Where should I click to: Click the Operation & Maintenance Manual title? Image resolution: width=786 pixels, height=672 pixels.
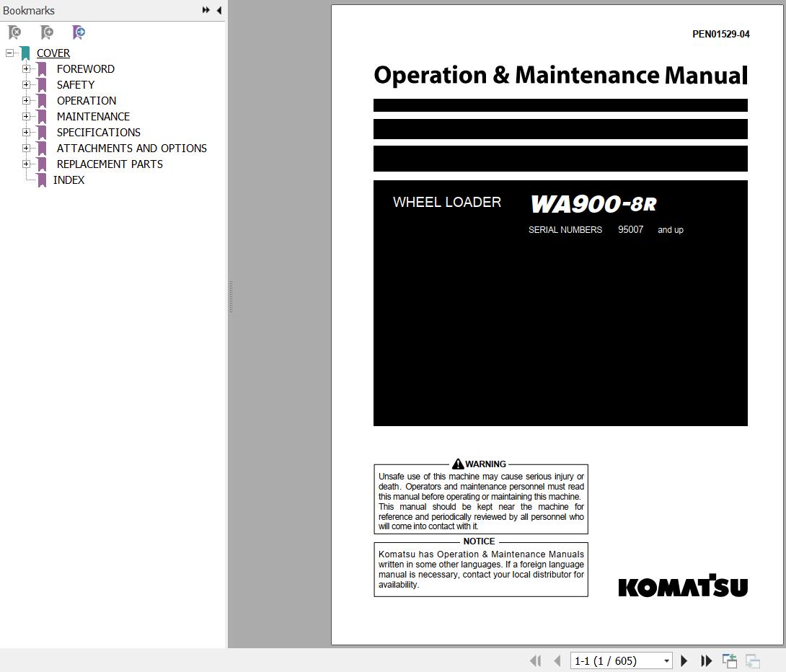click(560, 75)
